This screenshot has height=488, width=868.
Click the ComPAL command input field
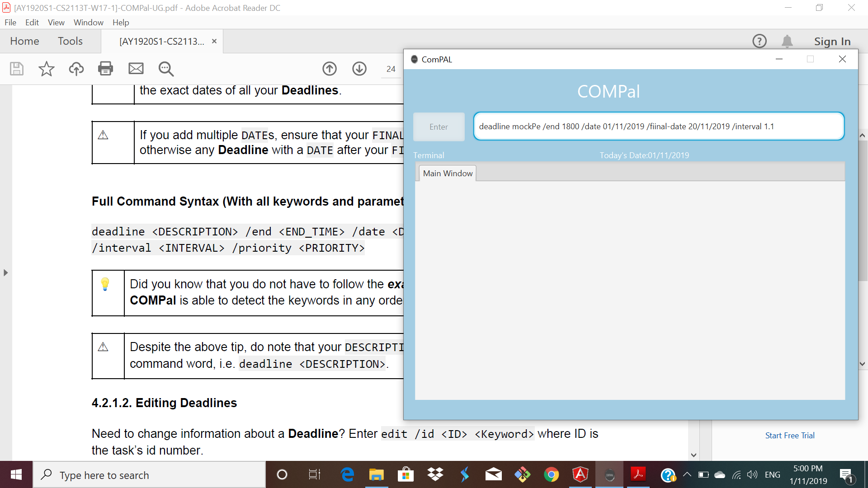coord(658,127)
